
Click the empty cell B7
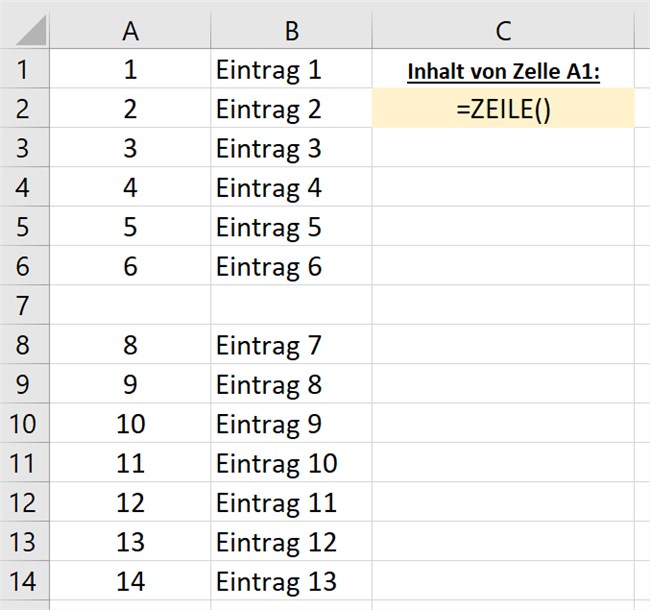291,305
